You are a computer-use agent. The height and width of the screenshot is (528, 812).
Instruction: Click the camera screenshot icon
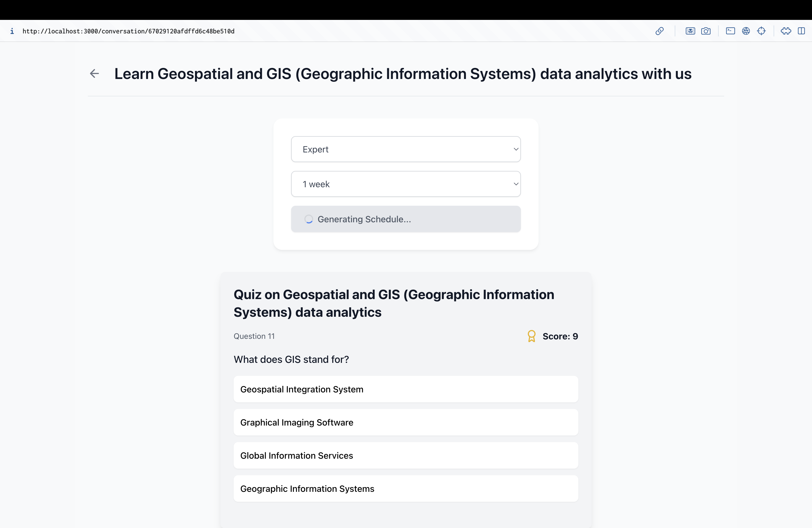(x=706, y=31)
